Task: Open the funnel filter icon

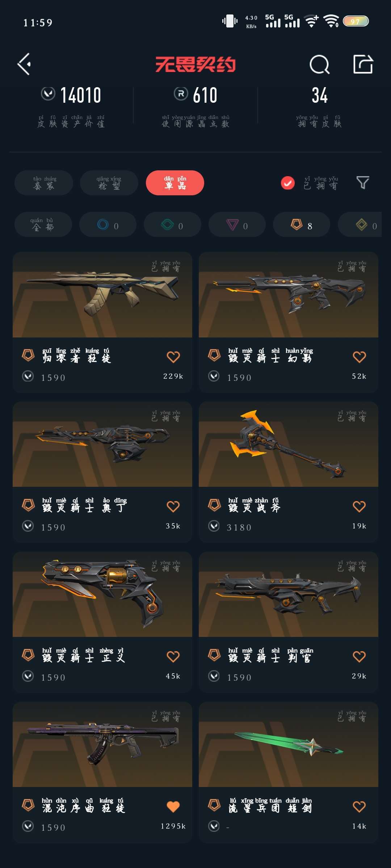Action: 363,183
